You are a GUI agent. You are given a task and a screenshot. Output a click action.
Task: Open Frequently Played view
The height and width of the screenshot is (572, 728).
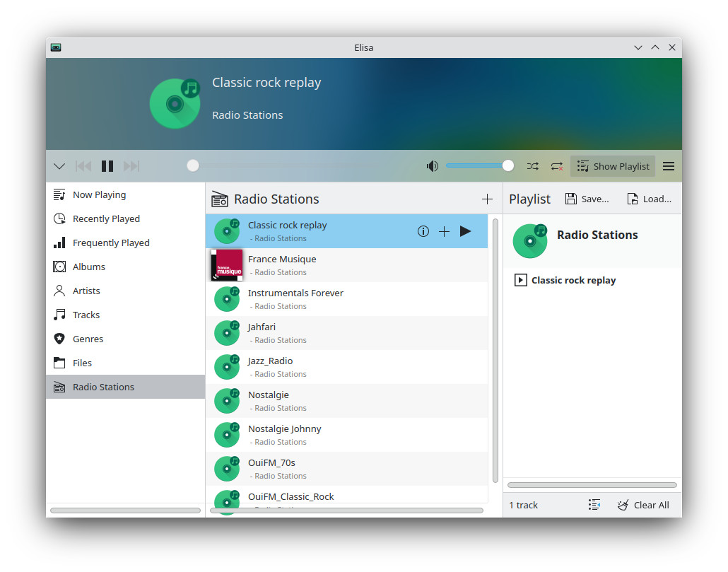point(125,243)
